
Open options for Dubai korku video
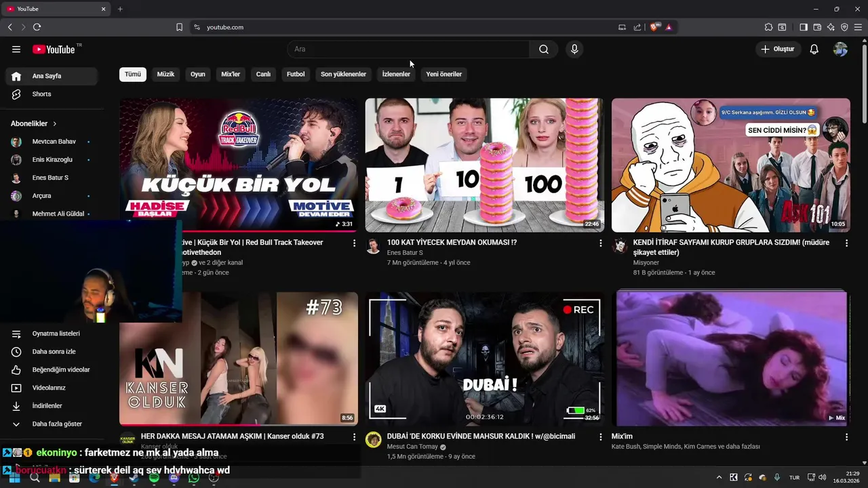point(600,437)
